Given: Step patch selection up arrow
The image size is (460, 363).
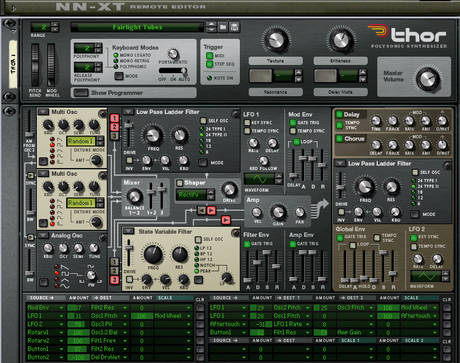Looking at the screenshot, I should [x=211, y=24].
